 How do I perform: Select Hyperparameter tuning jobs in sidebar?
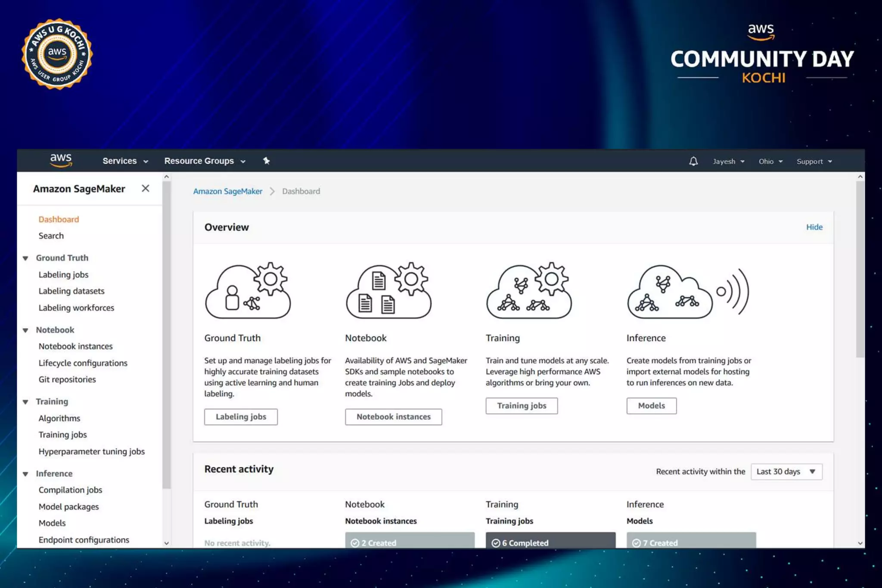(91, 451)
